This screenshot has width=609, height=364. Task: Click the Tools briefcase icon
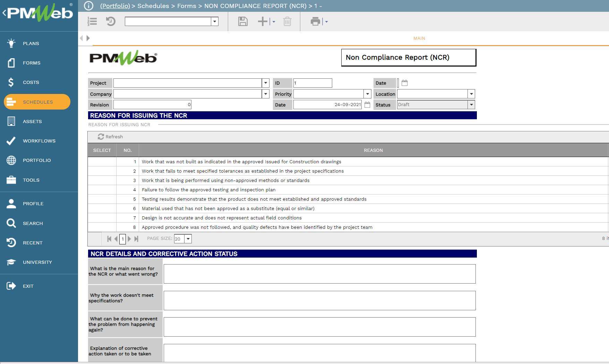[x=11, y=180]
